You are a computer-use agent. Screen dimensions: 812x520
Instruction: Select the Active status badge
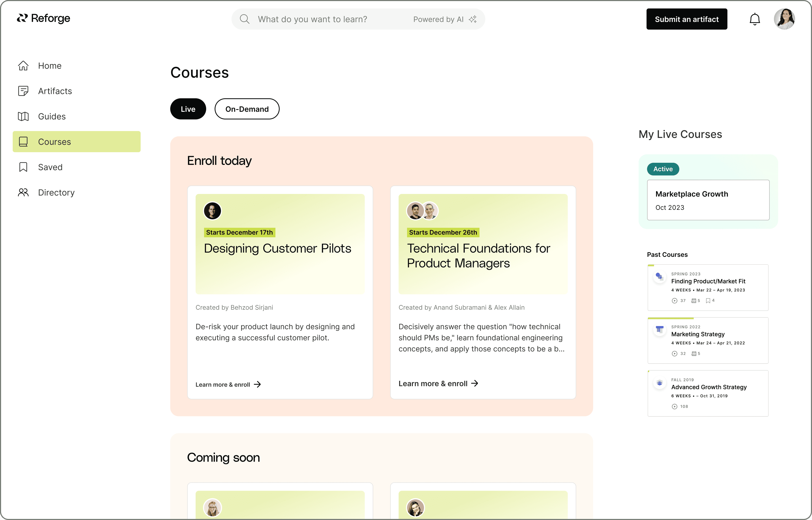click(x=662, y=169)
